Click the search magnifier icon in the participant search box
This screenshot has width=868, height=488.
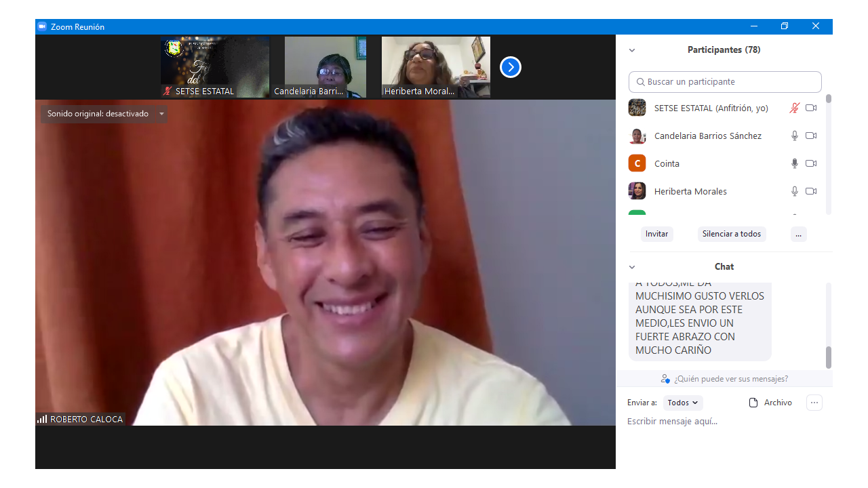641,82
